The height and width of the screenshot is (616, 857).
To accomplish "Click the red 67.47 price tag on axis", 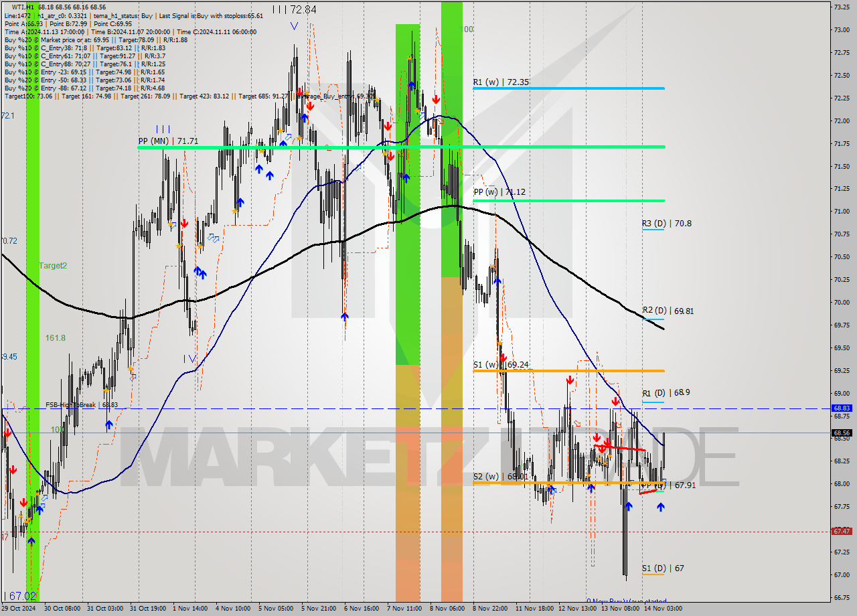I will [842, 531].
